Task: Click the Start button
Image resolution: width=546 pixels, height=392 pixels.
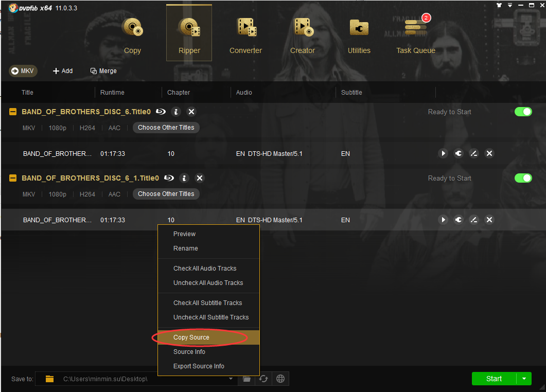Action: point(494,379)
